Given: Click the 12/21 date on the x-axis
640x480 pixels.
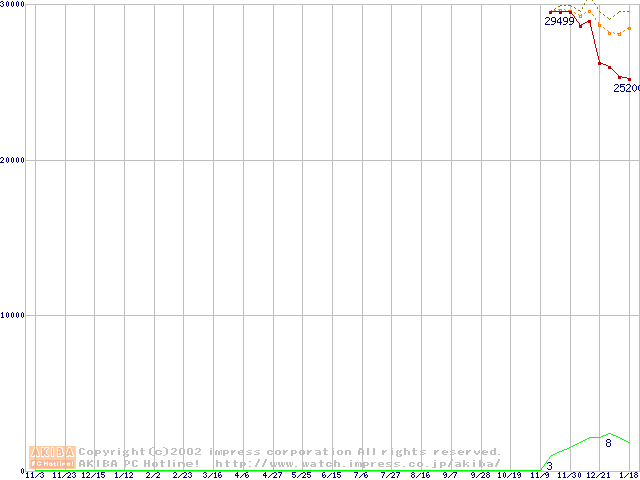Looking at the screenshot, I should pos(598,475).
